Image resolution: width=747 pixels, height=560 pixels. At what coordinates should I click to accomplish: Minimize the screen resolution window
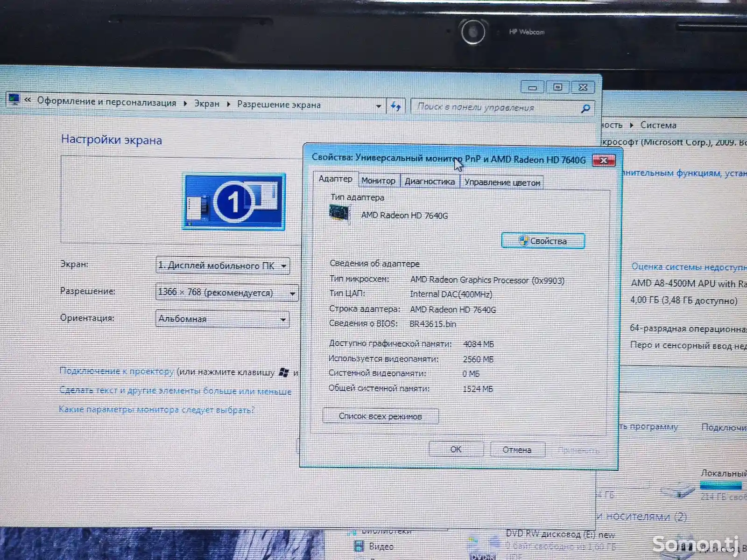tap(532, 87)
